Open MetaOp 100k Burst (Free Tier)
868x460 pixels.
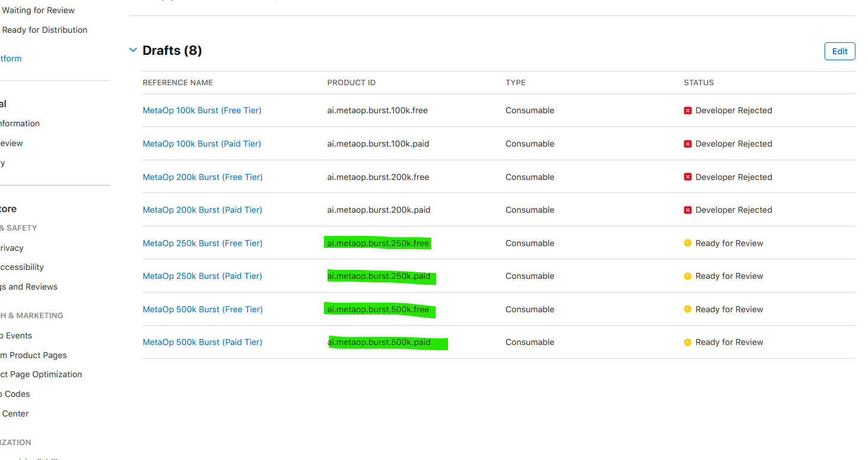pos(202,110)
